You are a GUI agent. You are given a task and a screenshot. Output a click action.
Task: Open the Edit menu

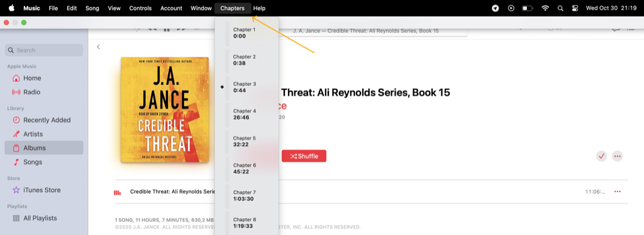72,8
